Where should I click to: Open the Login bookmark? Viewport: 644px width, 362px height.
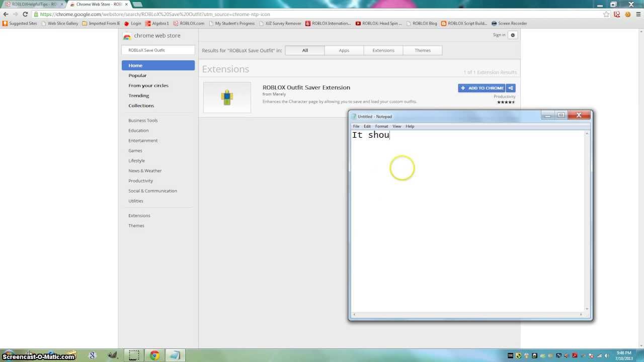[x=133, y=23]
